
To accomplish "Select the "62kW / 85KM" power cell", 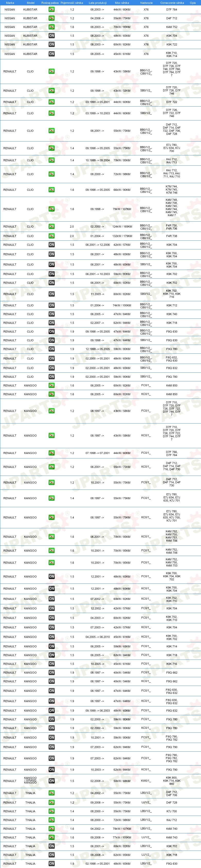I will click(122, 855).
